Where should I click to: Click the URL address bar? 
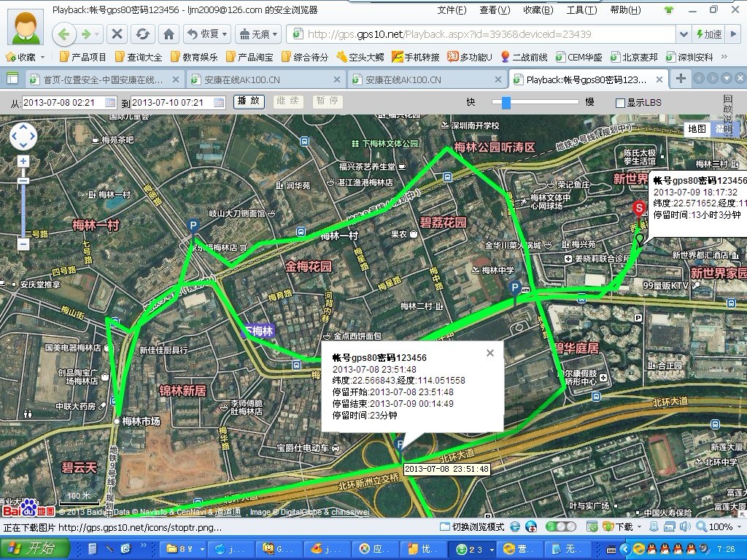pyautogui.click(x=481, y=34)
